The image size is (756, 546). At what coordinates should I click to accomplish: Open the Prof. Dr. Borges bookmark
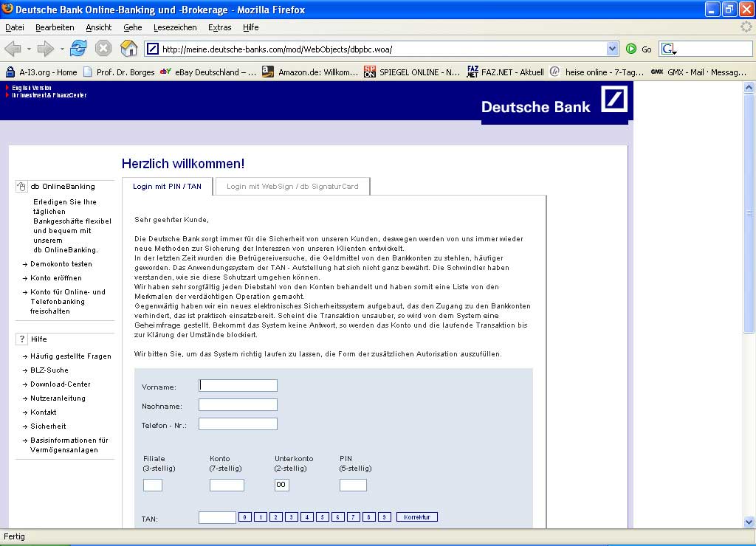click(x=119, y=72)
